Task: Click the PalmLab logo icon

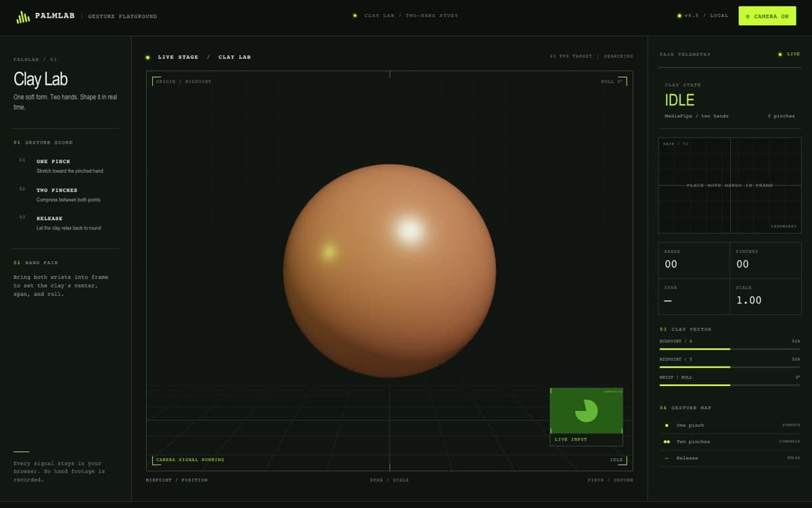Action: [x=23, y=17]
